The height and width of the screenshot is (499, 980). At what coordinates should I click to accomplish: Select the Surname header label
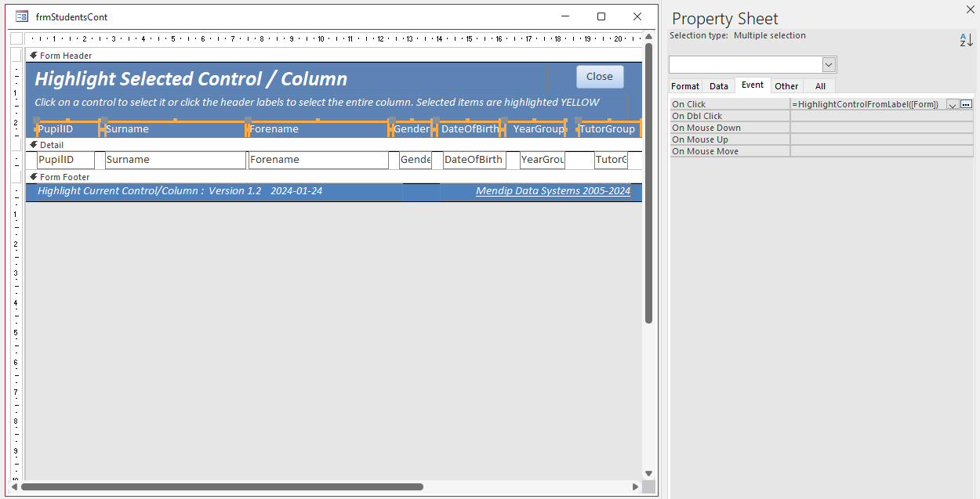pos(175,129)
